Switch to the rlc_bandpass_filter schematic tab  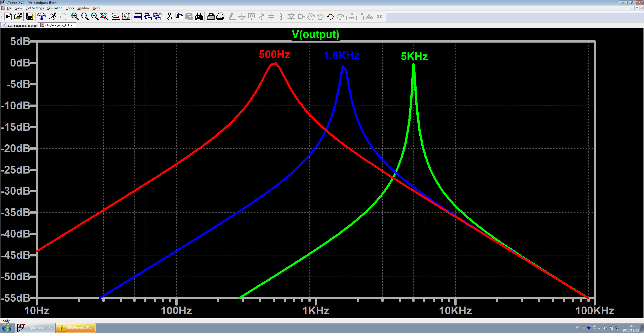(x=20, y=25)
